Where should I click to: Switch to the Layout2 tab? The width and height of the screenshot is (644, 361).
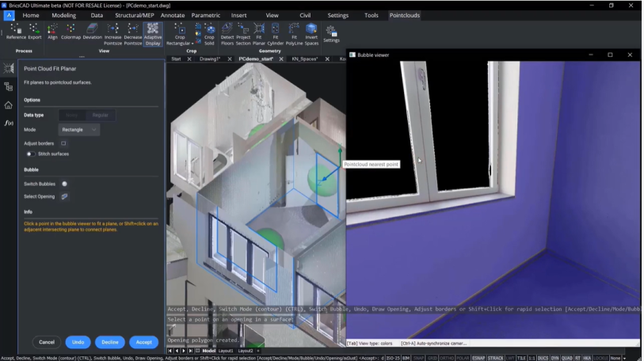pyautogui.click(x=246, y=351)
